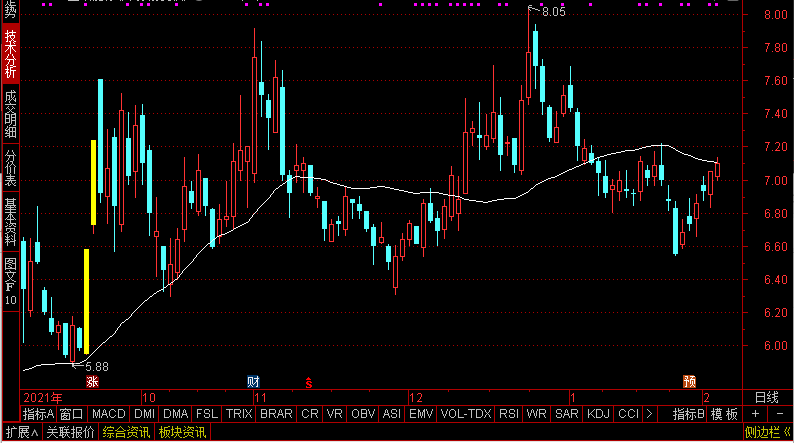Open the 日线 period selector
Screen dimensions: 794x443
(766, 397)
